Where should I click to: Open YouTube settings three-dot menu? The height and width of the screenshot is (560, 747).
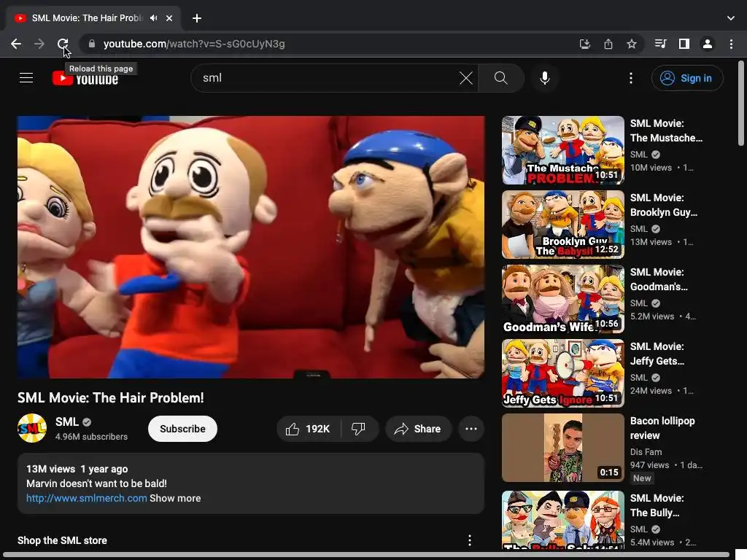point(631,77)
